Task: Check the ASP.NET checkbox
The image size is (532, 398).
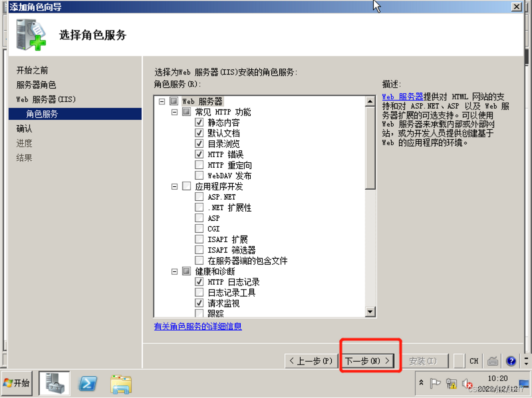Action: 199,196
